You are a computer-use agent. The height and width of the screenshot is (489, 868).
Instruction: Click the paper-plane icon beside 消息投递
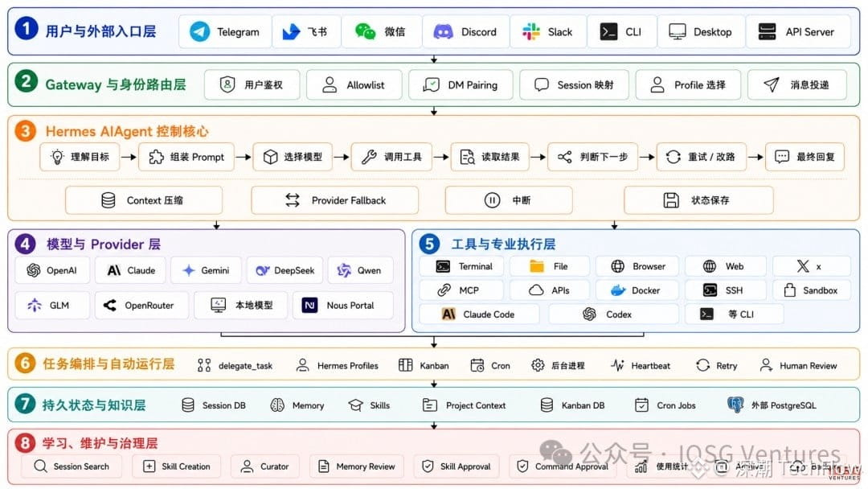(771, 84)
